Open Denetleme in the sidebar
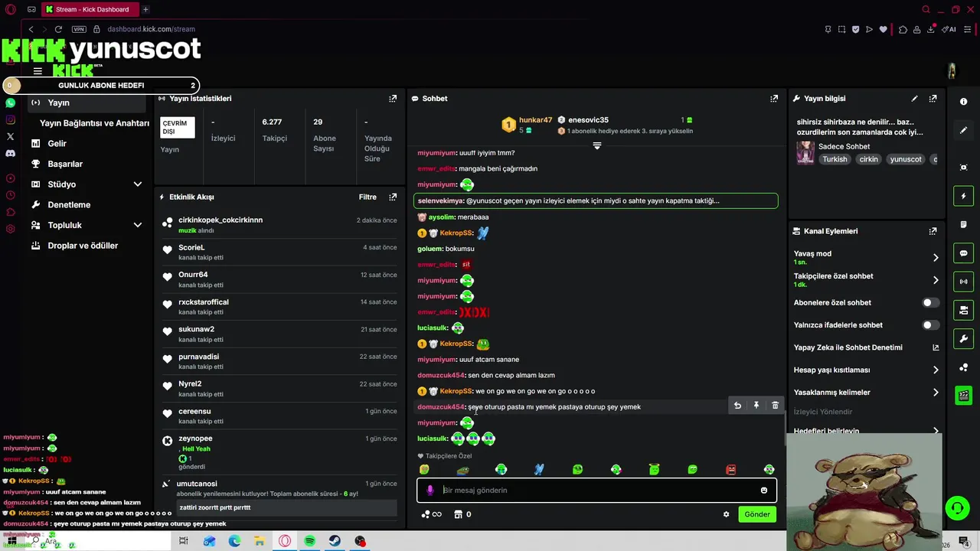This screenshot has width=980, height=551. coord(69,205)
